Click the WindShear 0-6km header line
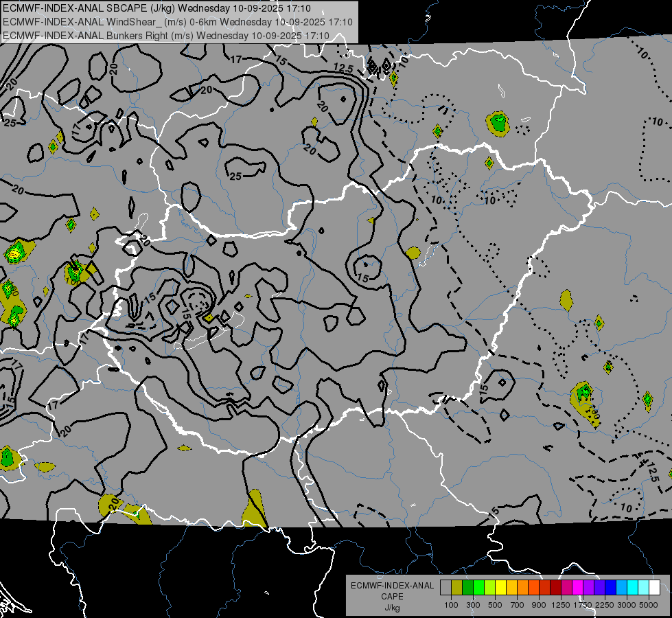Image resolution: width=672 pixels, height=618 pixels. (x=178, y=22)
